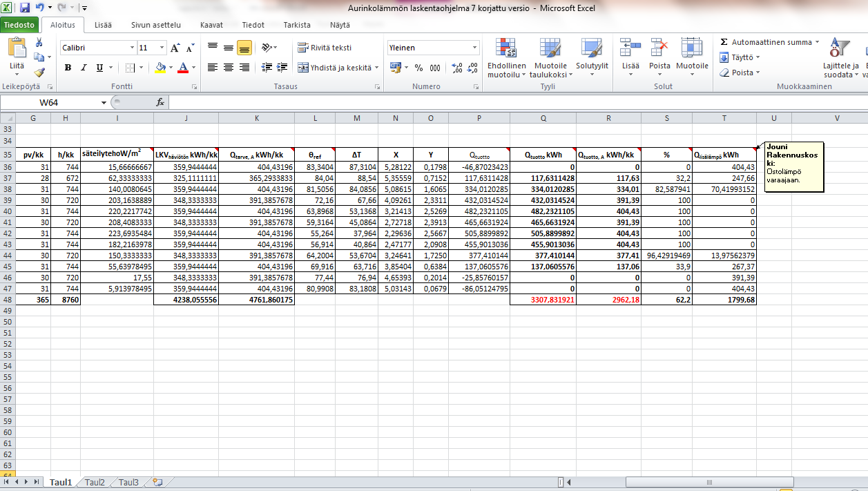This screenshot has width=868, height=491.
Task: Click the Liitä paste clipboard icon
Action: point(17,48)
